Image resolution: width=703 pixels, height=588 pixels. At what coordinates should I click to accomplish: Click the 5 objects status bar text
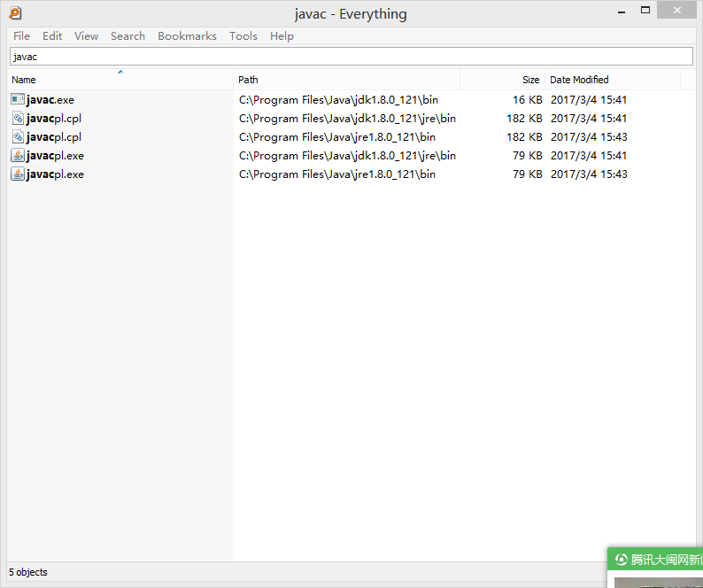pos(27,572)
